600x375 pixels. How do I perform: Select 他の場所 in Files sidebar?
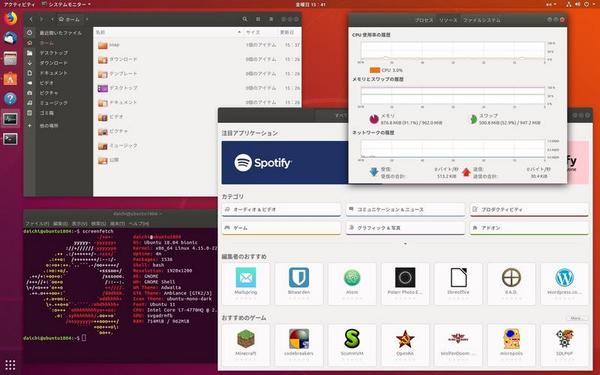[x=49, y=126]
